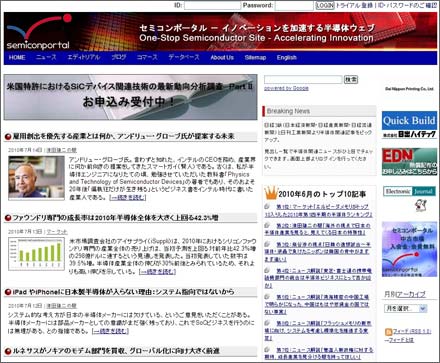Open the 津田建二の眼 tag under iPad article
This screenshot has height=363, width=440.
coord(61,306)
